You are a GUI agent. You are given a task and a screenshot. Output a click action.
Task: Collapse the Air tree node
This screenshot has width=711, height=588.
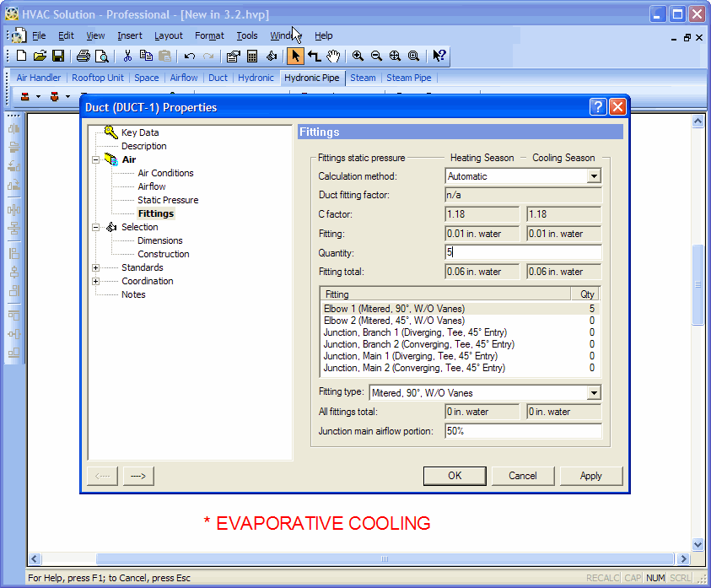(95, 159)
